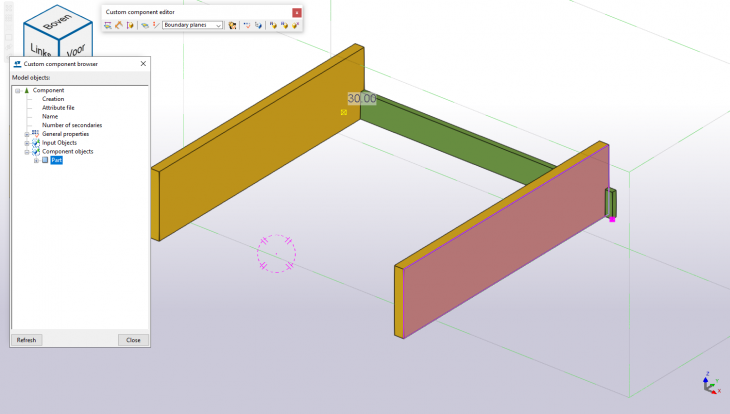The image size is (730, 414).
Task: Select the highlighted Part item
Action: [x=56, y=160]
